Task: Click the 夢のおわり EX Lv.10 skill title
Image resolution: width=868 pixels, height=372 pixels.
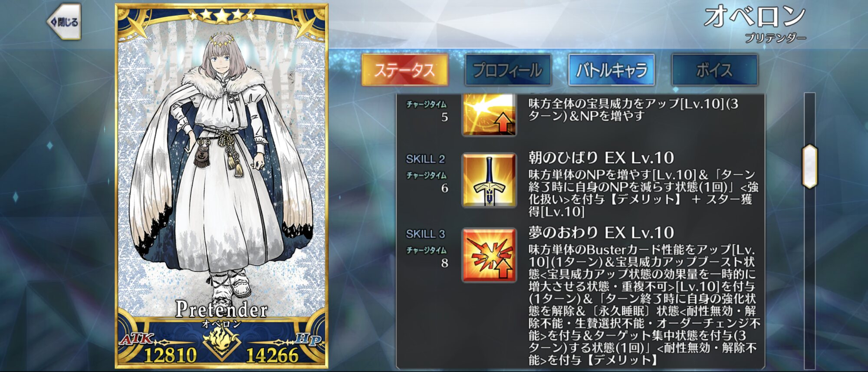Action: tap(601, 233)
